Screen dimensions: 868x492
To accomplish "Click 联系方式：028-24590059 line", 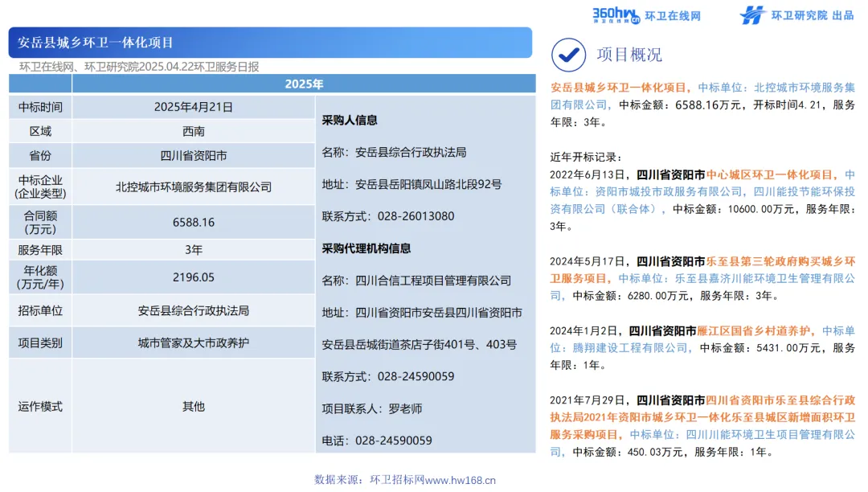I will (388, 377).
